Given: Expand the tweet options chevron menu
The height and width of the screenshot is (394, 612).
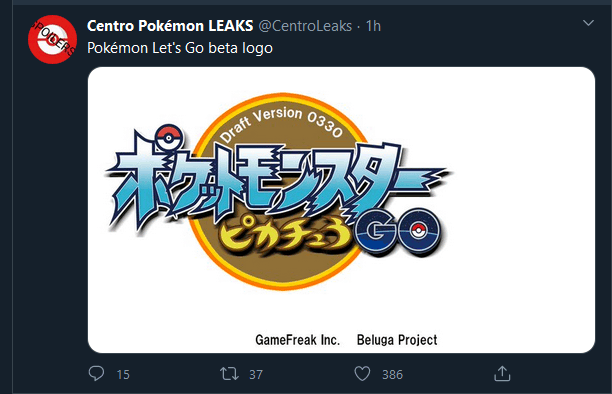Looking at the screenshot, I should [588, 23].
